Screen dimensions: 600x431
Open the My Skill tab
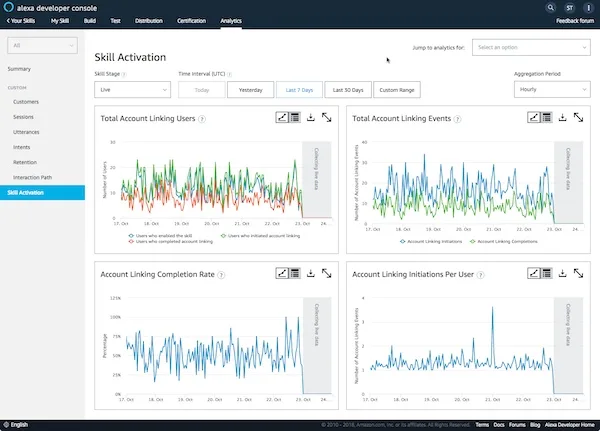coord(60,21)
